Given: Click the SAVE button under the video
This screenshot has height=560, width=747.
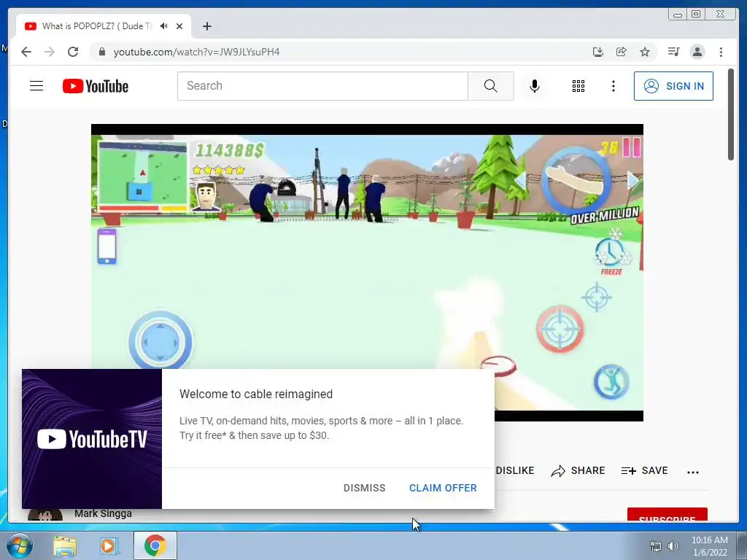Looking at the screenshot, I should (x=645, y=471).
